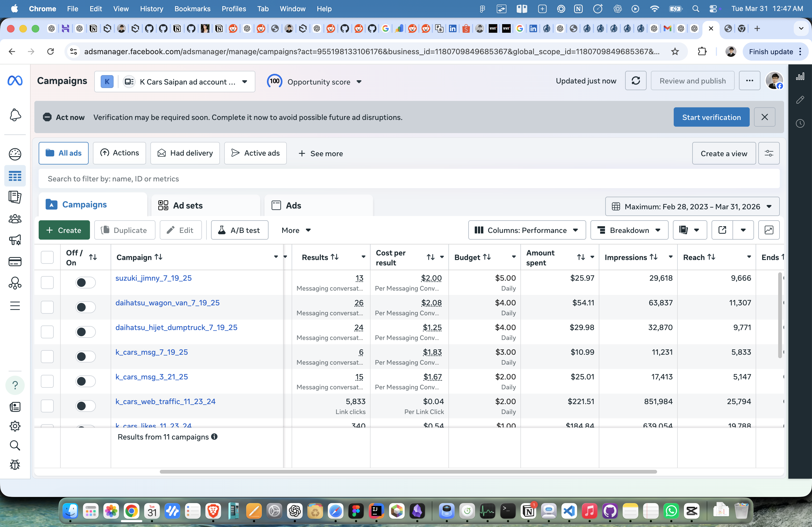
Task: Open the k_cars_web_traffic_11_23_24 campaign link
Action: [x=165, y=401]
